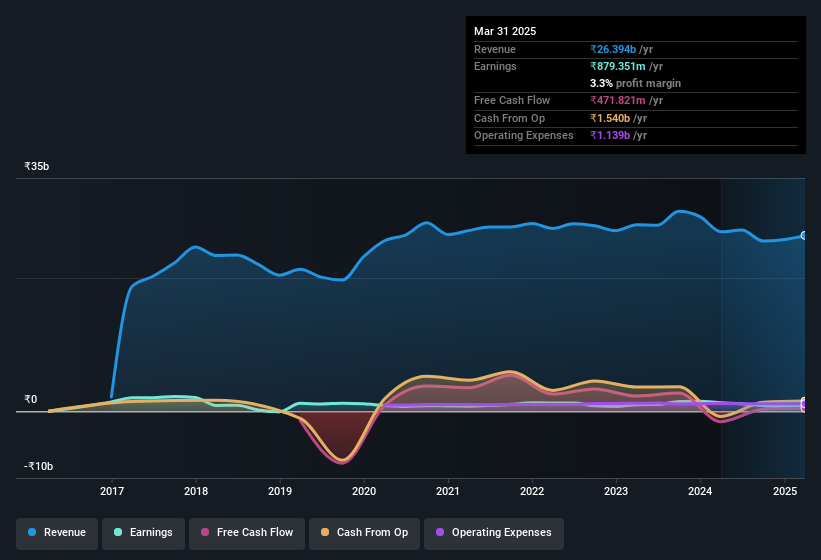Click the ₹26.394b revenue value
Viewport: 821px width, 560px height.
(x=613, y=49)
